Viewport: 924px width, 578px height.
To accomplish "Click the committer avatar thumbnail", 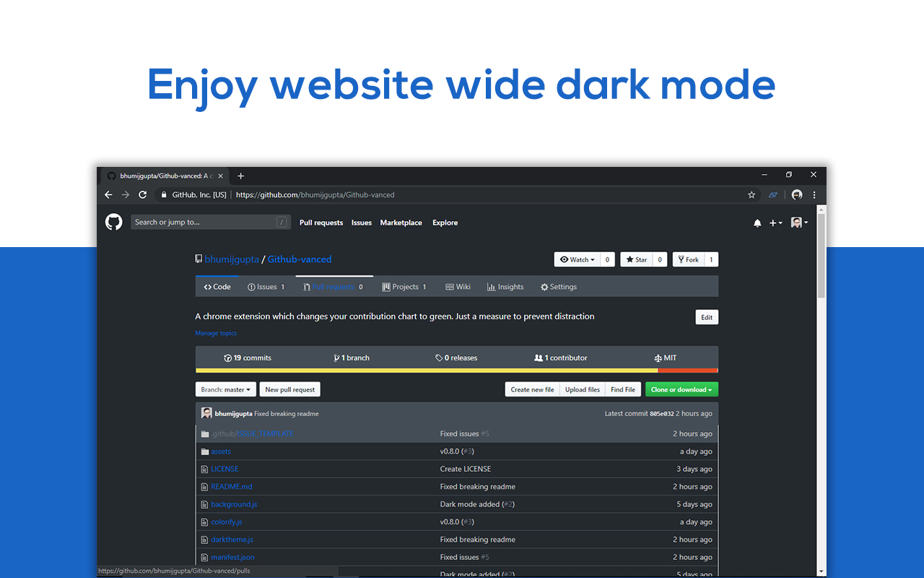I will 206,413.
